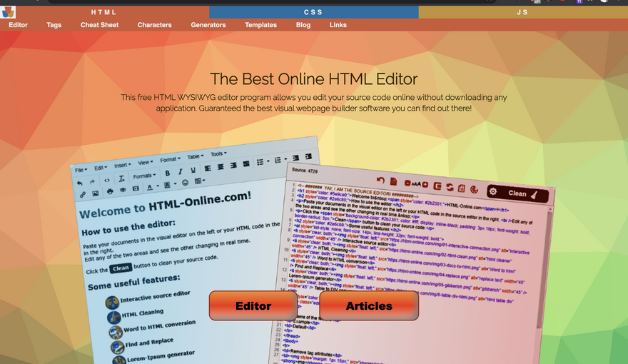Open the Table menu dropdown
Image resolution: width=628 pixels, height=364 pixels.
coord(195,156)
